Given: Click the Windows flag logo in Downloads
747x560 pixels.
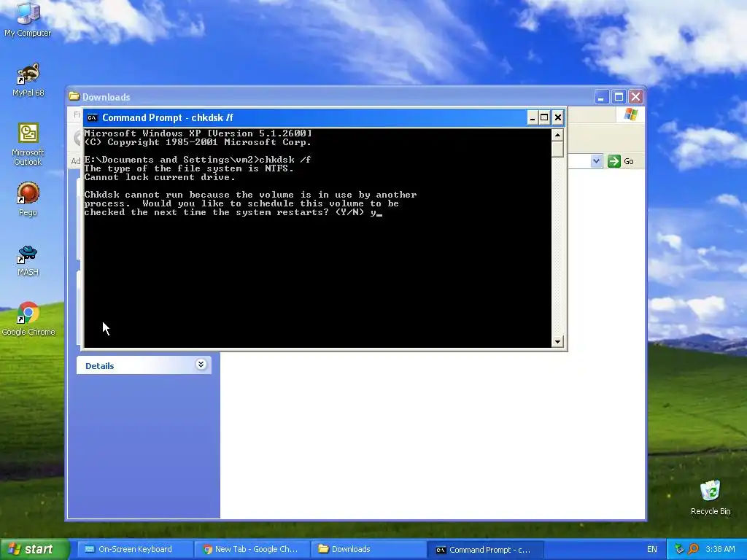Looking at the screenshot, I should [631, 114].
